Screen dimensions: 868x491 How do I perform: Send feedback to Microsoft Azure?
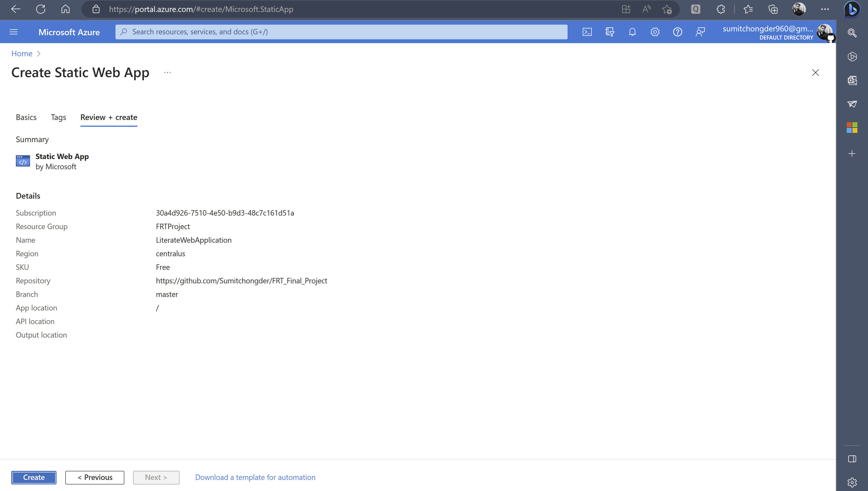[700, 32]
